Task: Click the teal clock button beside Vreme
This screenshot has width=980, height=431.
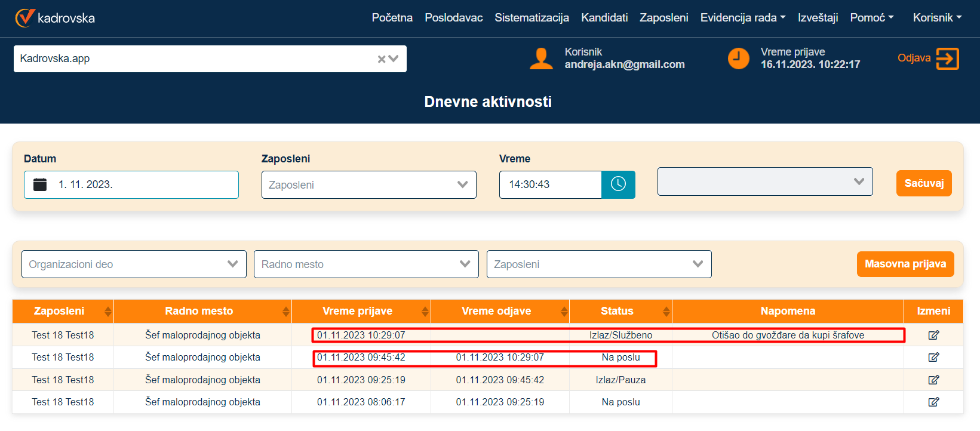Action: 618,184
